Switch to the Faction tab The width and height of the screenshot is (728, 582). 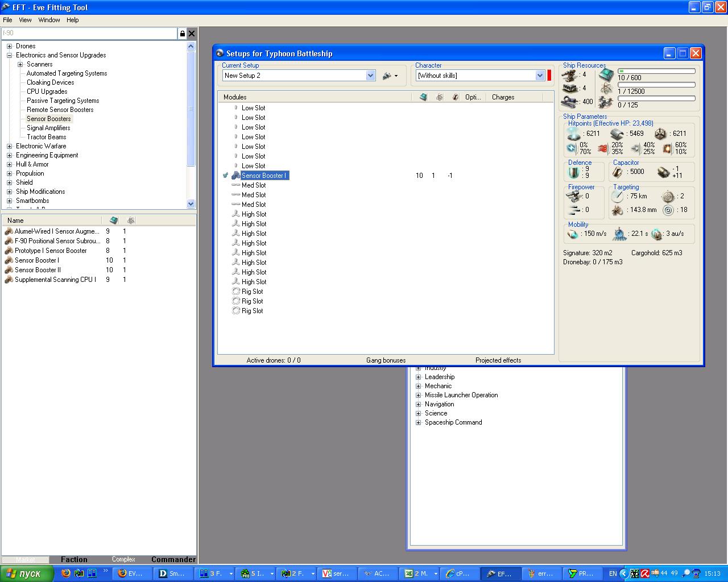[74, 559]
